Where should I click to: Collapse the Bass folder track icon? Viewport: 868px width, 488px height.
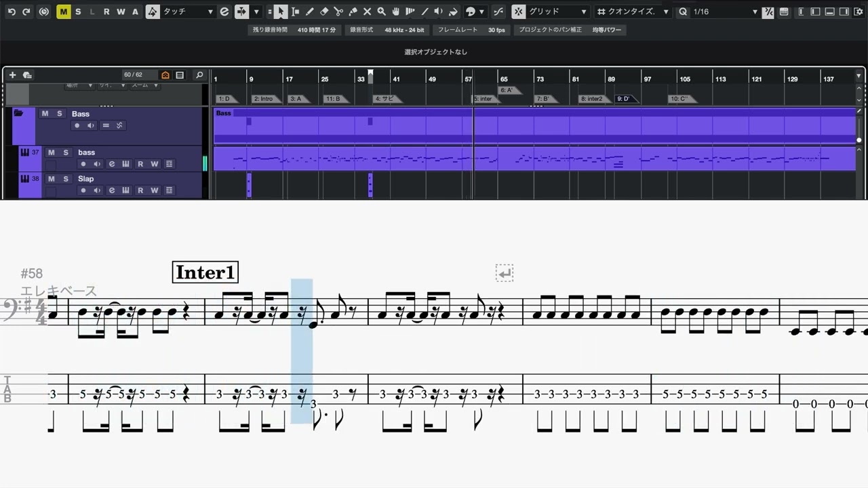coord(18,113)
